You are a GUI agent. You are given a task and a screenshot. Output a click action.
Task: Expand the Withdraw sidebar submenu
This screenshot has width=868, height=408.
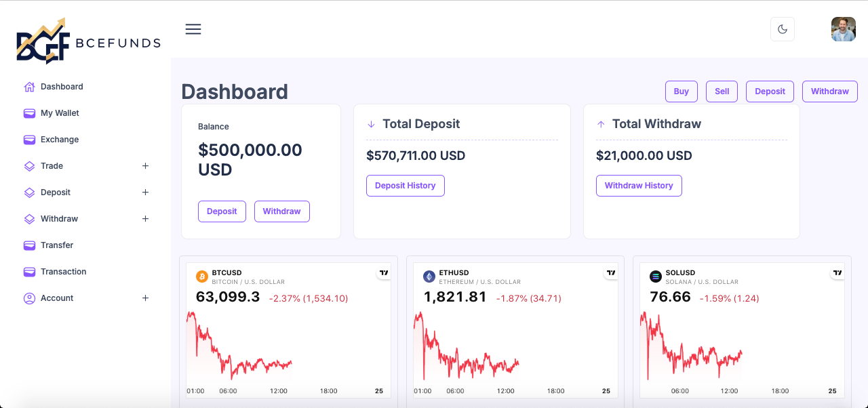(145, 219)
